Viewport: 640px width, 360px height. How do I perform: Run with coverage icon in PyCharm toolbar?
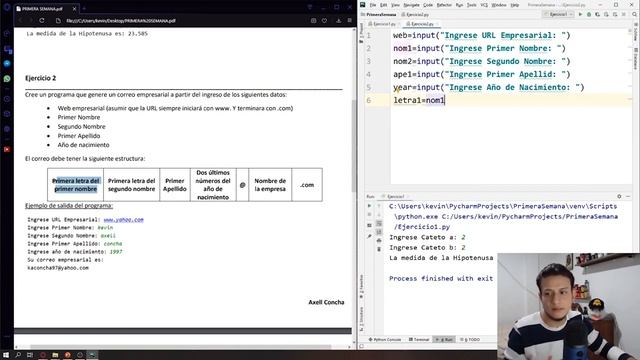[598, 14]
